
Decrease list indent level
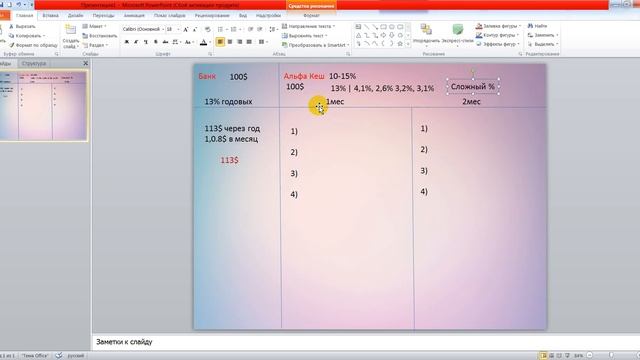pyautogui.click(x=250, y=29)
